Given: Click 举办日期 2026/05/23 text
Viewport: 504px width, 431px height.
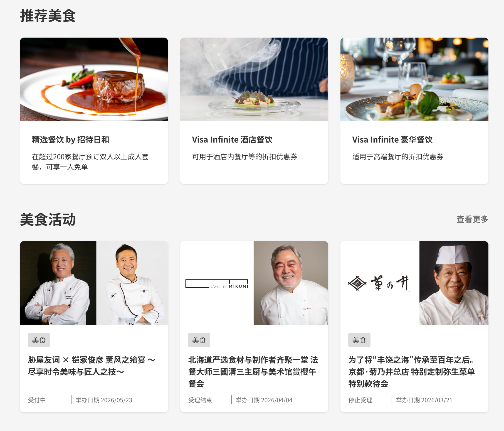Looking at the screenshot, I should tap(104, 400).
